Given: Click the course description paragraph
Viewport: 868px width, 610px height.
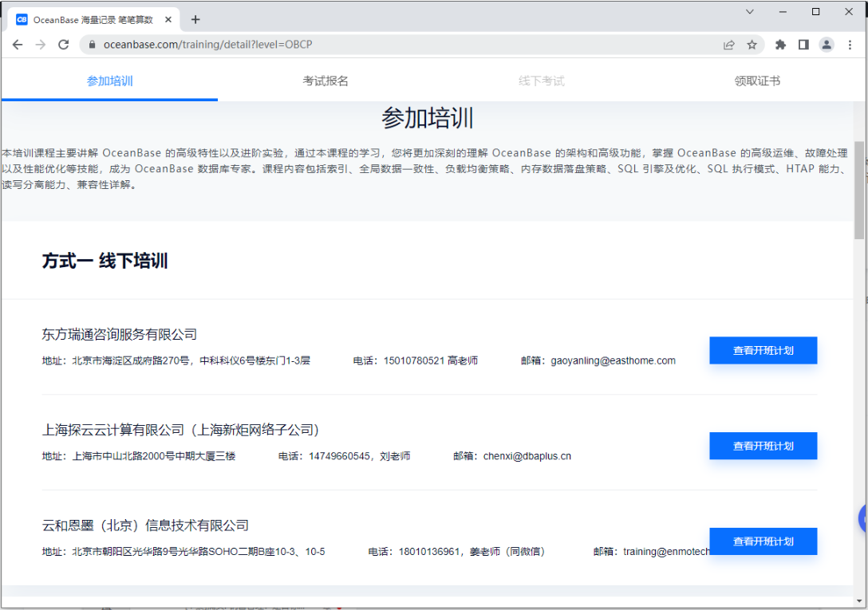Looking at the screenshot, I should tap(425, 169).
